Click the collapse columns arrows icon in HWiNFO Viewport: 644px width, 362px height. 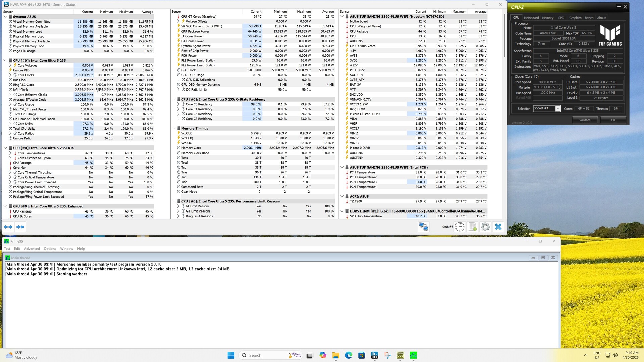pyautogui.click(x=20, y=227)
